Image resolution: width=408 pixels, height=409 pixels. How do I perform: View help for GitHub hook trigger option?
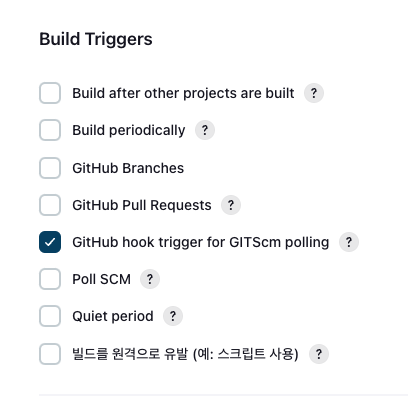(x=349, y=242)
